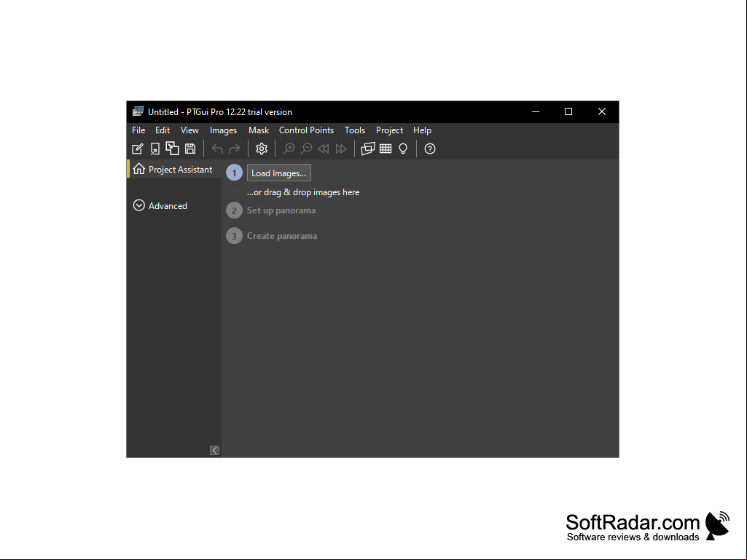
Task: Click the Zoom Out magnifier icon
Action: pyautogui.click(x=306, y=149)
